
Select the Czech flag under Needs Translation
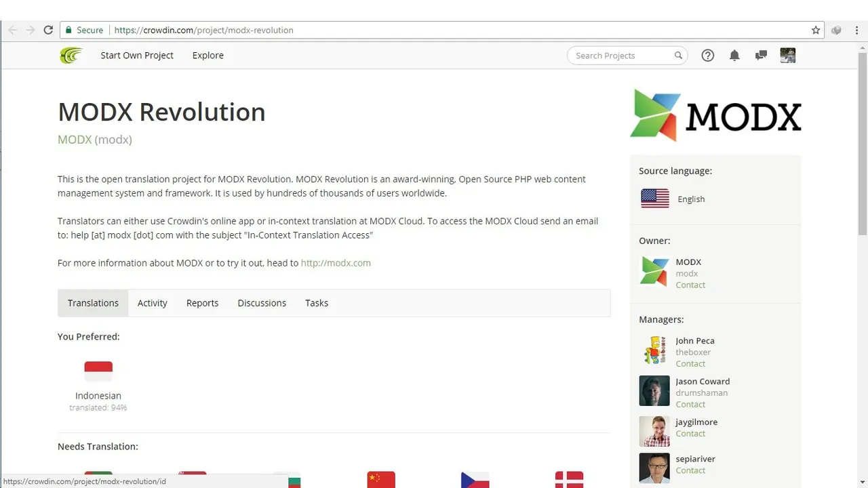click(475, 480)
